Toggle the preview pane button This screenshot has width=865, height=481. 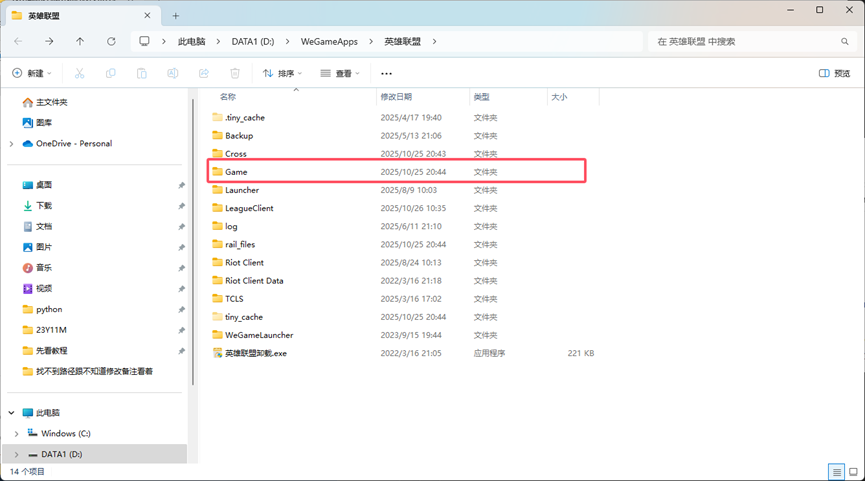pos(834,73)
